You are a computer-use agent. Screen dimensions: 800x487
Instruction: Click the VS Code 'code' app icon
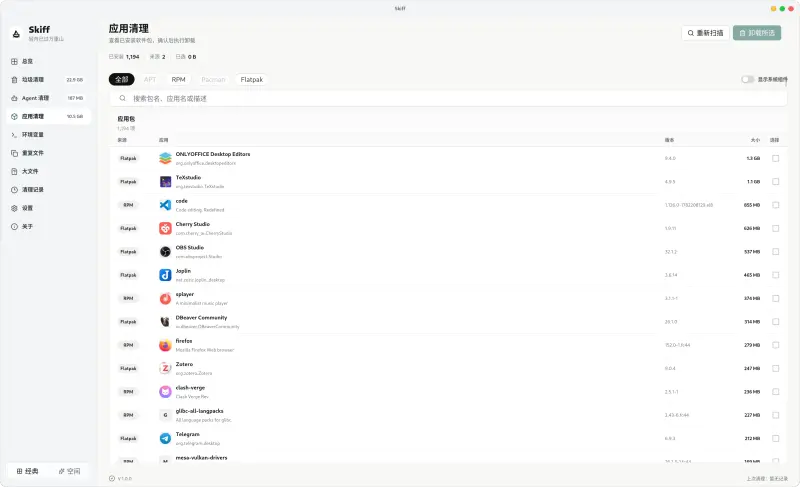click(165, 205)
